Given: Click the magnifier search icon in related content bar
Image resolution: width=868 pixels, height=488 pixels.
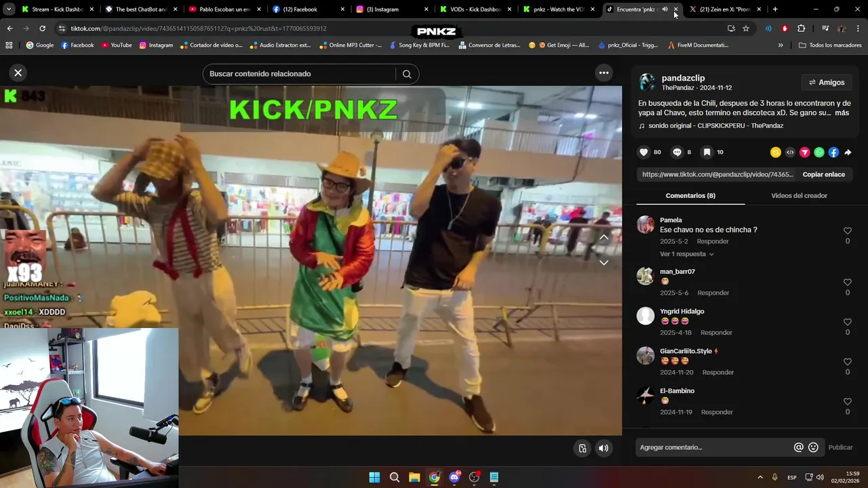Looking at the screenshot, I should tap(407, 74).
